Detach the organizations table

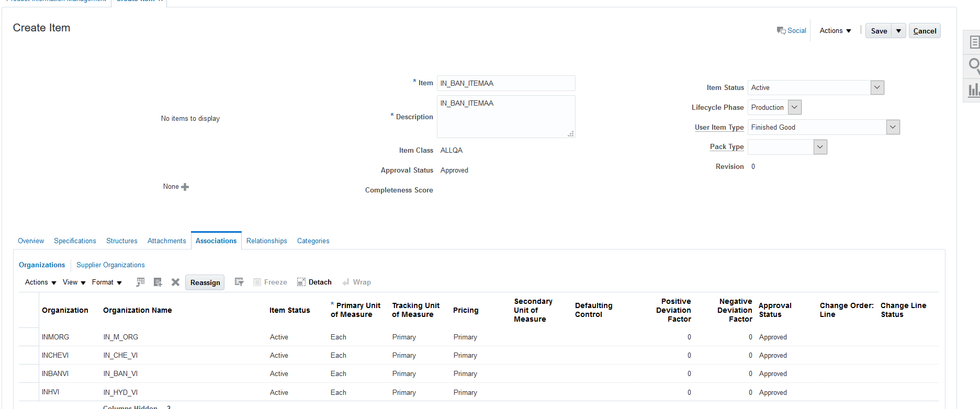(314, 282)
